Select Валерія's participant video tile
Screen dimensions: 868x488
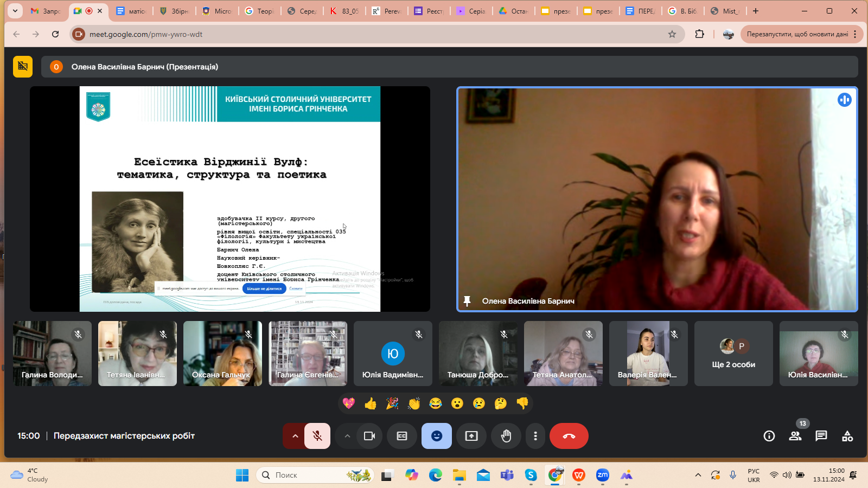tap(648, 353)
